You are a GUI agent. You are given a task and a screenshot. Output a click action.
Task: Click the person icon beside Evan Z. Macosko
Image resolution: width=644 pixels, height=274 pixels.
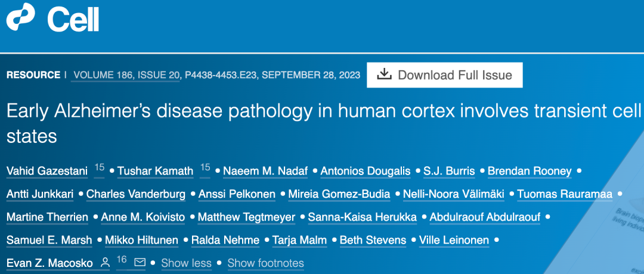pyautogui.click(x=105, y=262)
